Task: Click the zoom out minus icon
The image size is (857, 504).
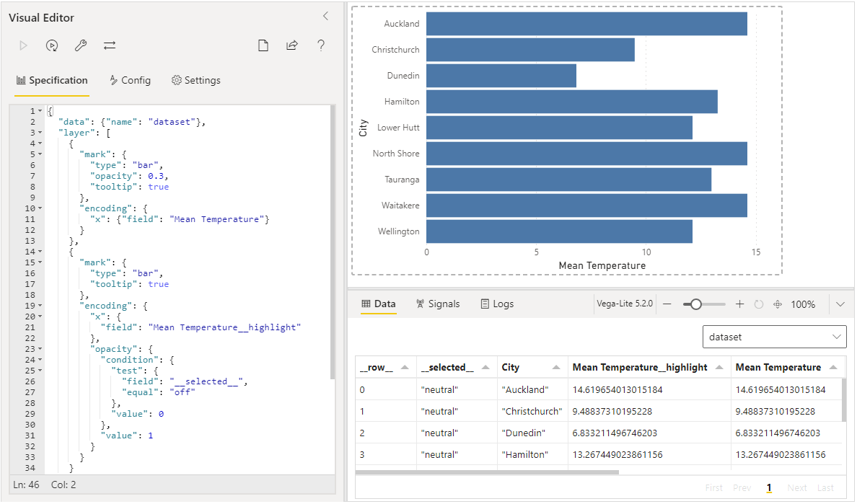Action: pyautogui.click(x=667, y=304)
